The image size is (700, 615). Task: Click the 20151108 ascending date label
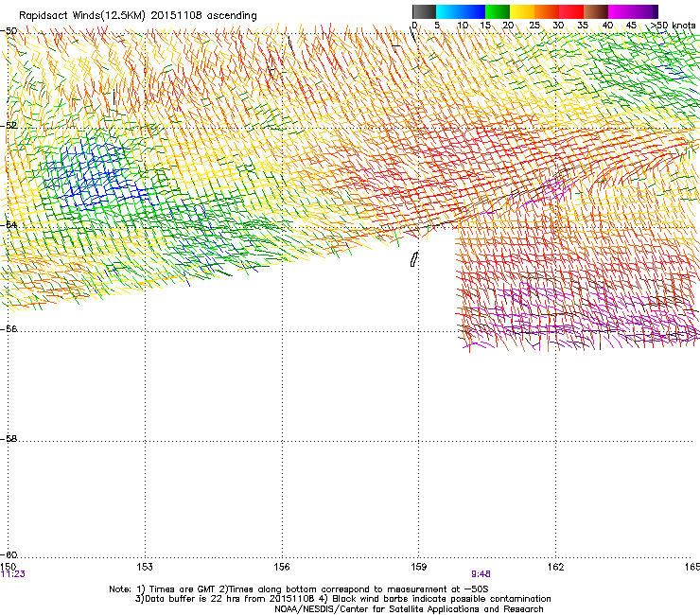(x=204, y=16)
